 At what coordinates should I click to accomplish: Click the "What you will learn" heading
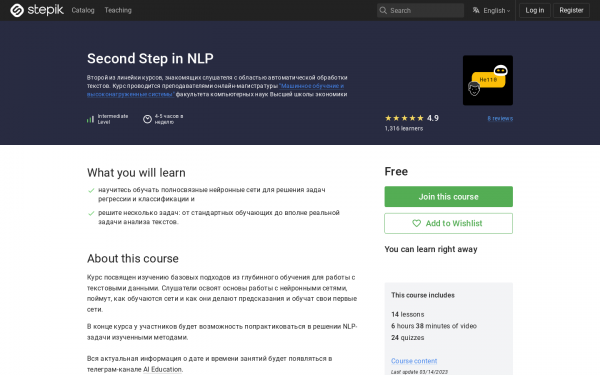[136, 173]
